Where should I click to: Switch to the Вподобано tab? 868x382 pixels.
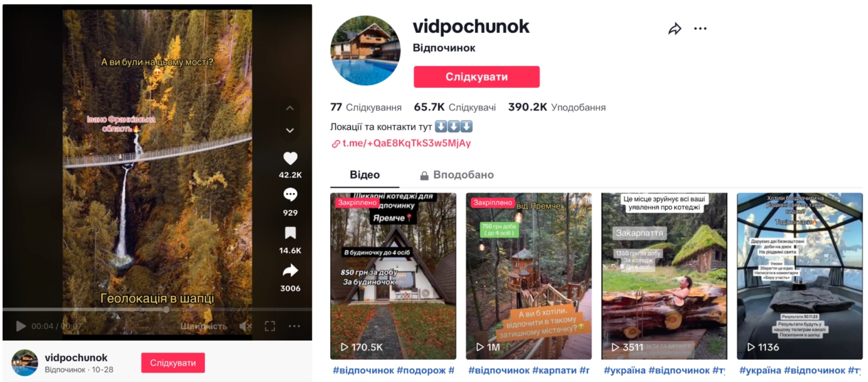pyautogui.click(x=457, y=175)
